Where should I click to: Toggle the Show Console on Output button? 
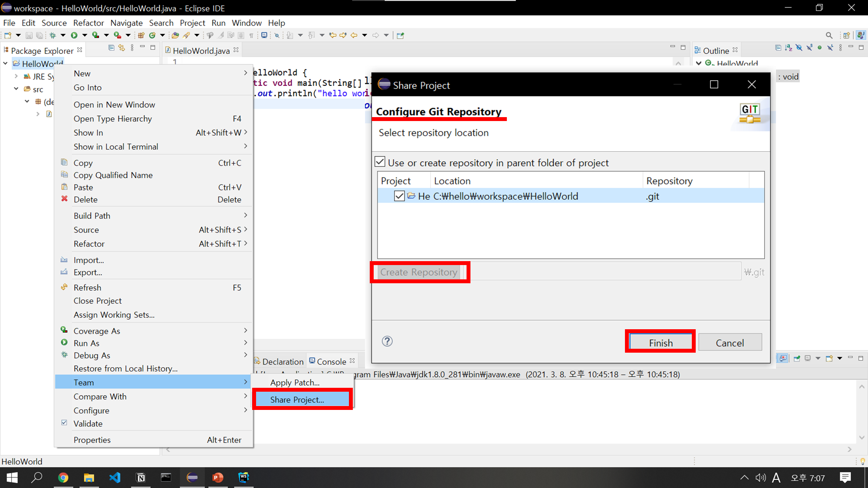pyautogui.click(x=783, y=358)
